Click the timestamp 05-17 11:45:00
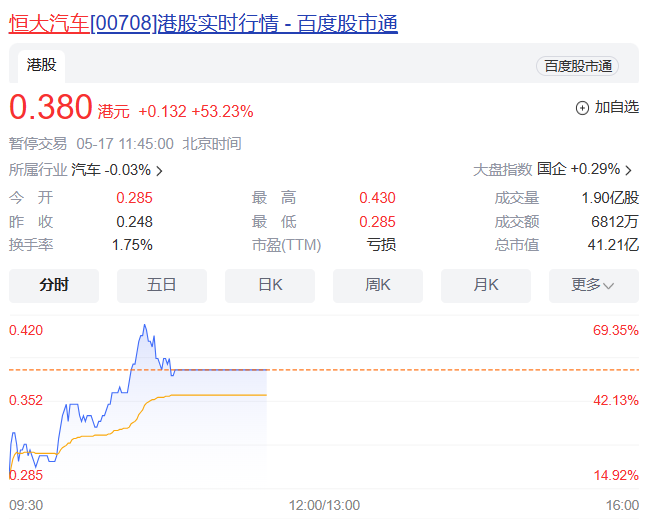 click(x=125, y=144)
